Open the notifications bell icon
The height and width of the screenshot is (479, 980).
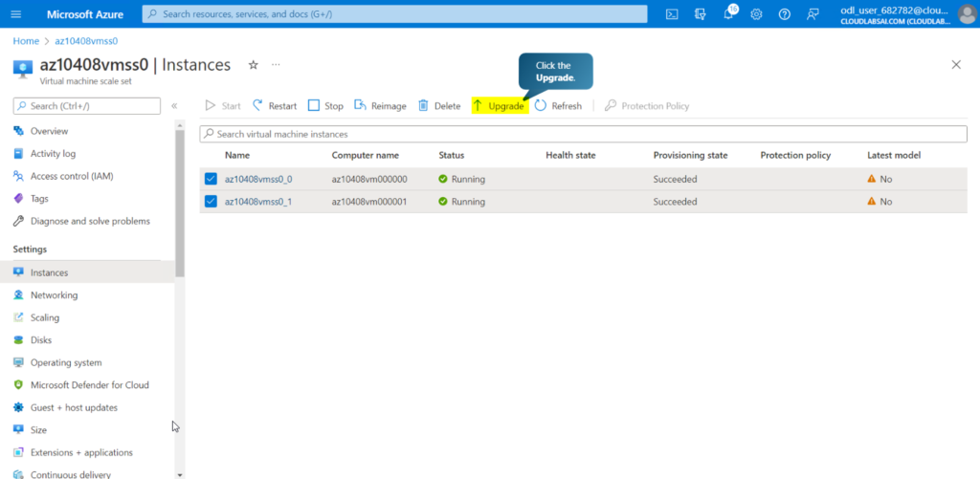point(728,14)
